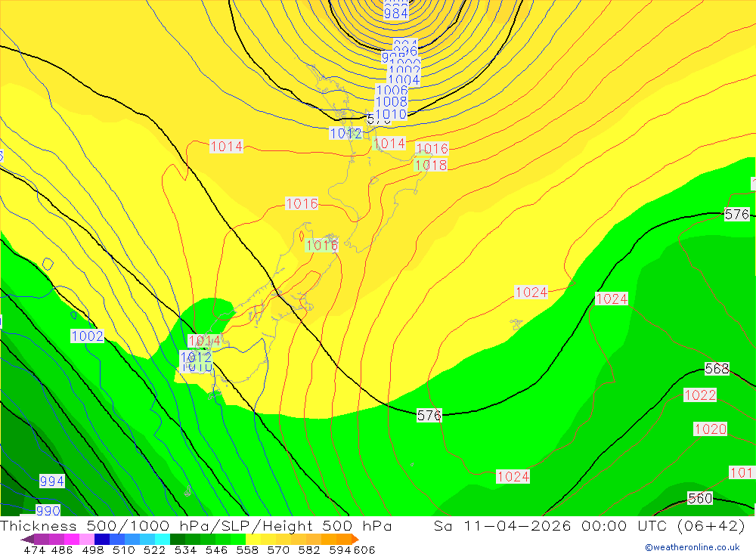Click the legend value 474
Viewport: 756px width, 554px height.
pyautogui.click(x=34, y=549)
